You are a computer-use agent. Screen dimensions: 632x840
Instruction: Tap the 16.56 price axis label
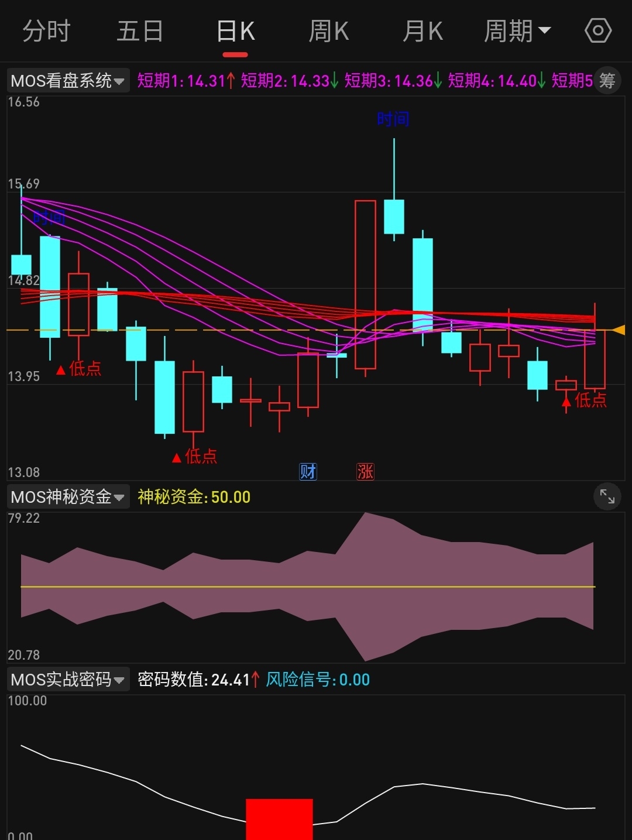[x=24, y=102]
